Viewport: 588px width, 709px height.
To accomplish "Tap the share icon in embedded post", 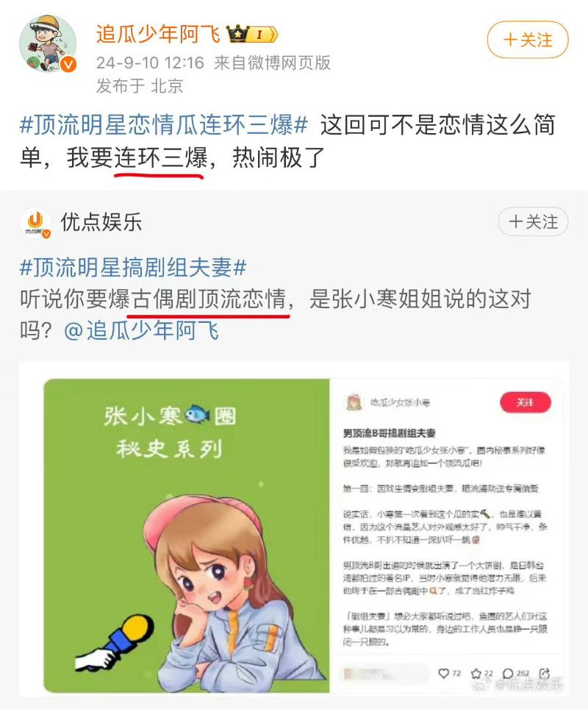I will click(x=544, y=673).
